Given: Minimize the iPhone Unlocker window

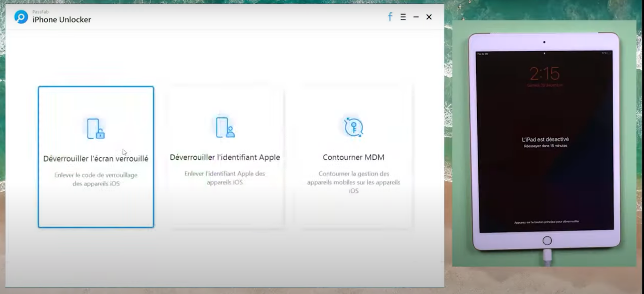Looking at the screenshot, I should (416, 17).
